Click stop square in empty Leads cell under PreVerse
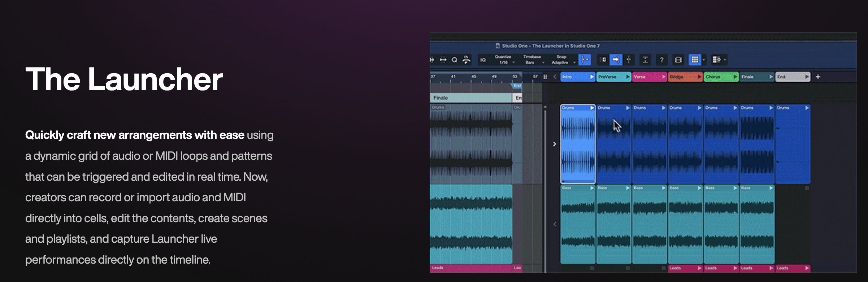868x282 pixels. (x=628, y=268)
